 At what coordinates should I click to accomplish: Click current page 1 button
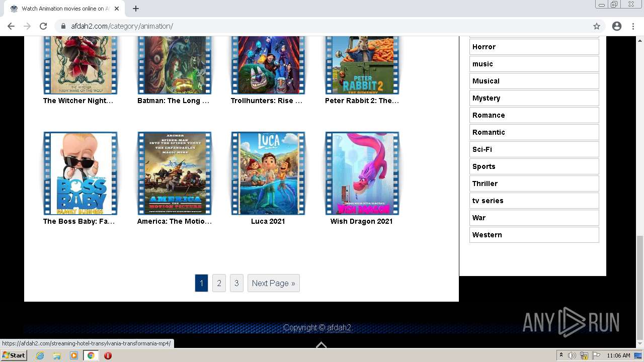tap(201, 283)
